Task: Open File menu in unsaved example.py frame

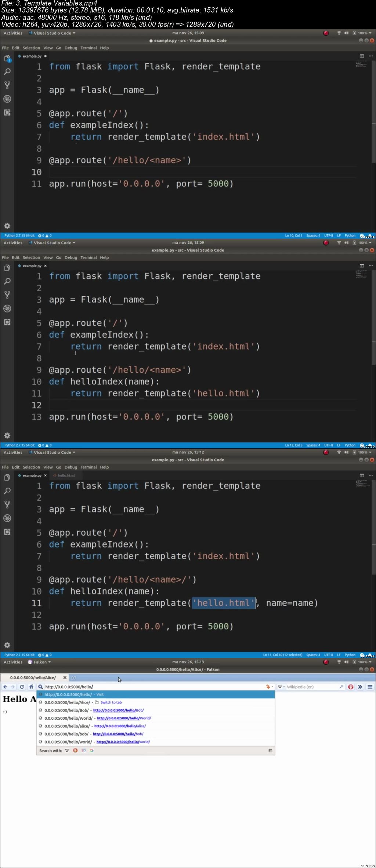Action: click(x=5, y=48)
